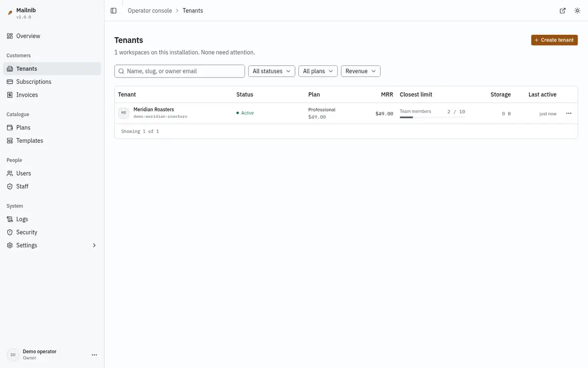Click the MRR column header
The height and width of the screenshot is (368, 588).
point(387,95)
